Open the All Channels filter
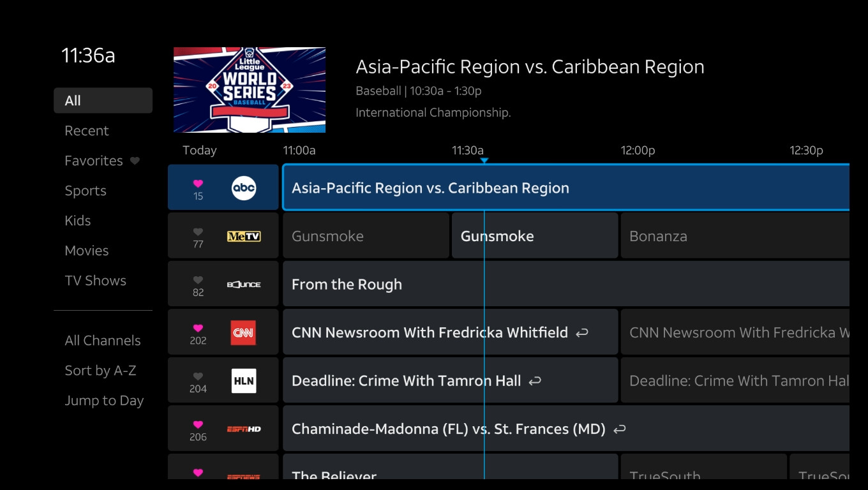Image resolution: width=868 pixels, height=490 pixels. pos(103,341)
